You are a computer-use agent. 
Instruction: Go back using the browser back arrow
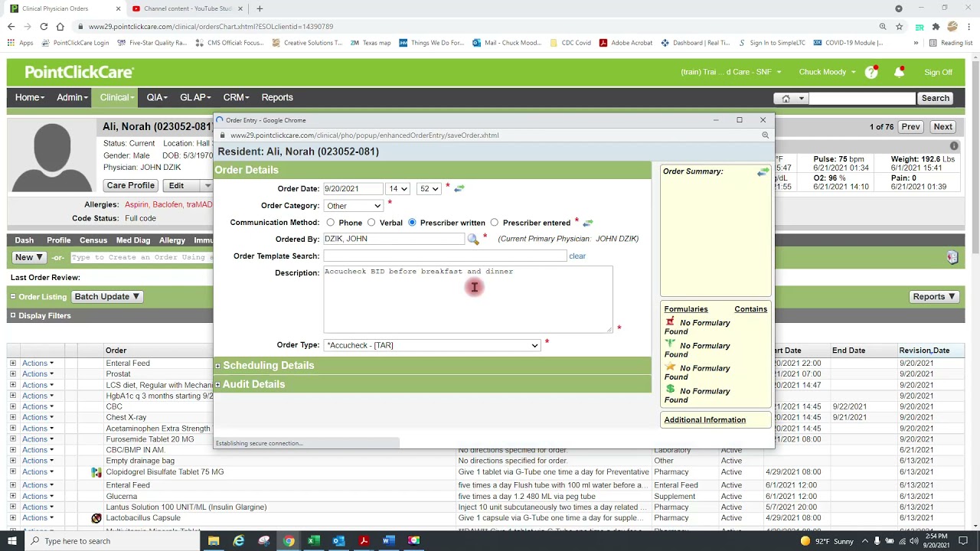[x=11, y=27]
